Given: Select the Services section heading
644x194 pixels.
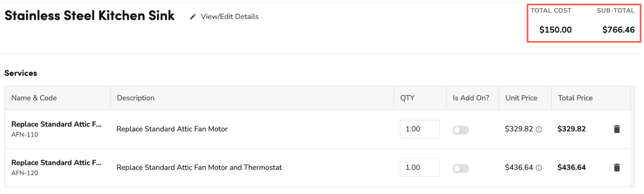Looking at the screenshot, I should pos(21,73).
